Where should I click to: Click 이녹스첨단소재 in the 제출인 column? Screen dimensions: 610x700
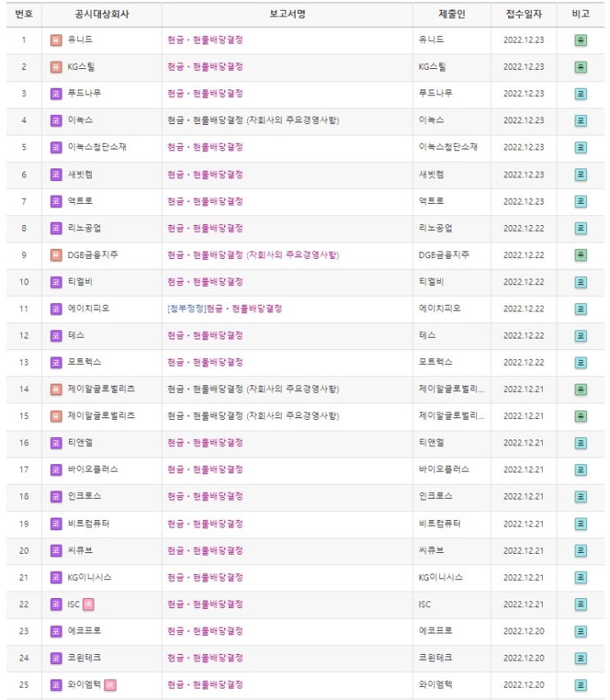(448, 147)
